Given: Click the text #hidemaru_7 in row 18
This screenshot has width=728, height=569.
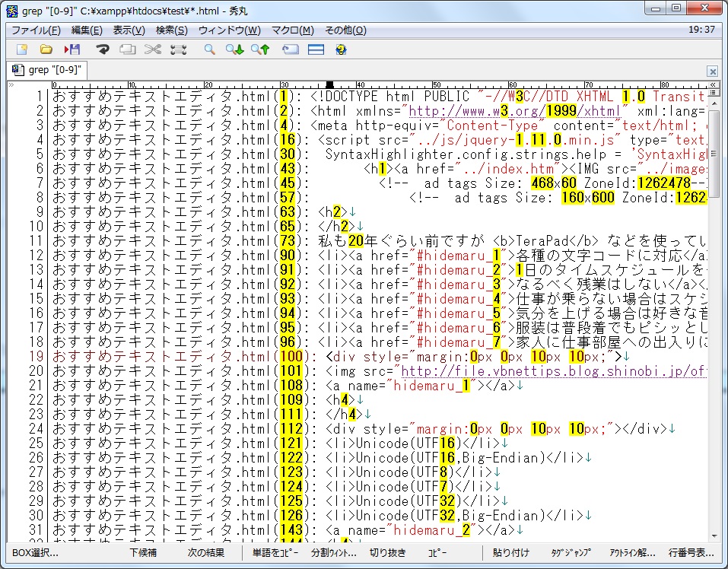Looking at the screenshot, I should pos(459,342).
